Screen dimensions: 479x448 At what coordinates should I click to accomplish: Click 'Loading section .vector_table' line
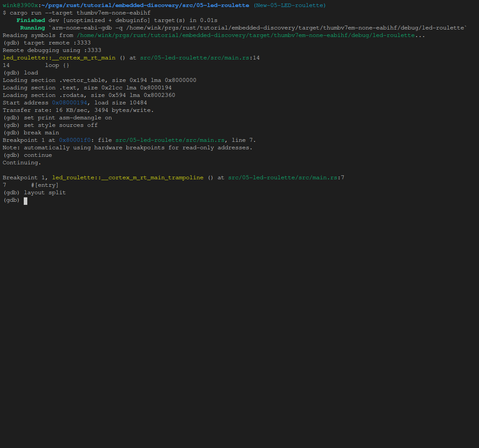click(x=99, y=80)
